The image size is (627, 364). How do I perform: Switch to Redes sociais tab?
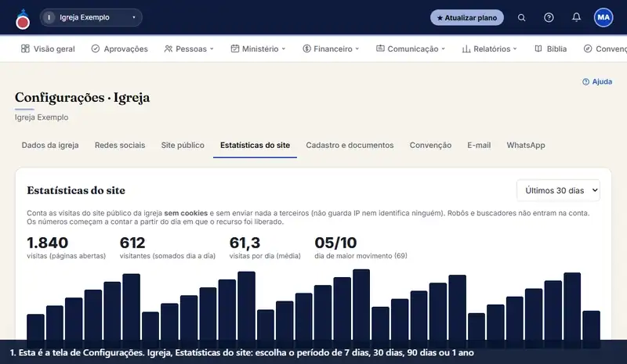[x=120, y=145]
